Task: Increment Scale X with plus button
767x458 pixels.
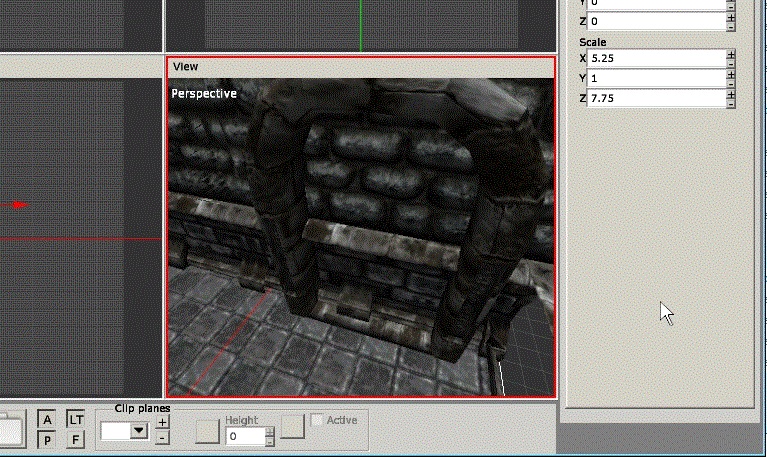Action: pyautogui.click(x=731, y=54)
